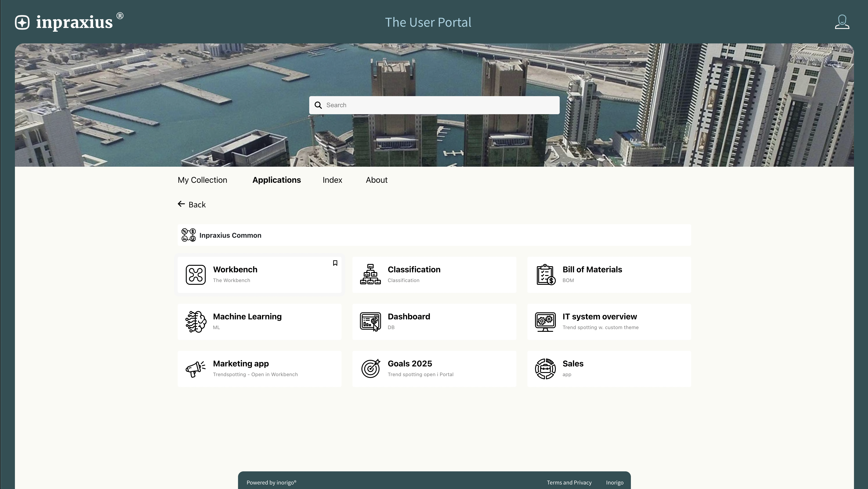Go to the About tab
The height and width of the screenshot is (489, 868).
tap(376, 180)
